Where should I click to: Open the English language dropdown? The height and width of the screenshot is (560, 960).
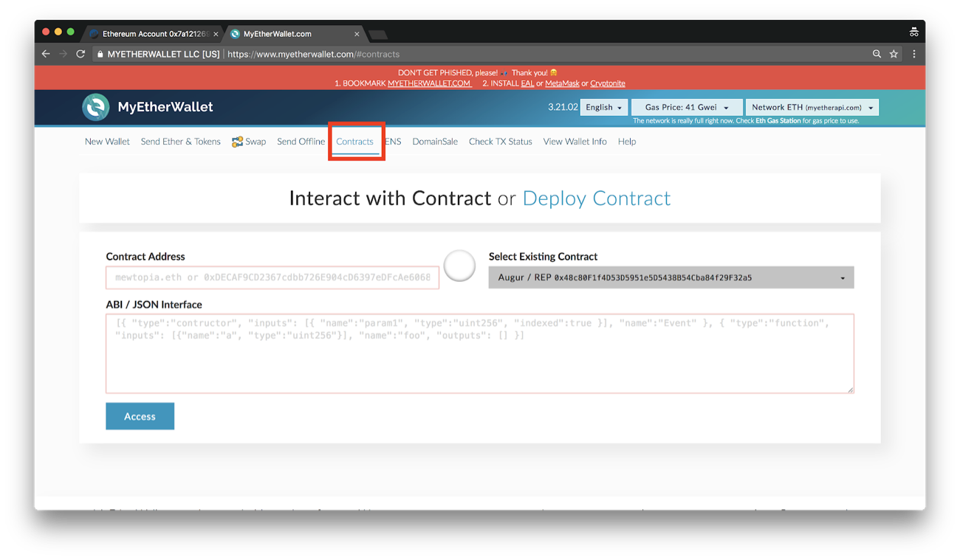point(604,107)
